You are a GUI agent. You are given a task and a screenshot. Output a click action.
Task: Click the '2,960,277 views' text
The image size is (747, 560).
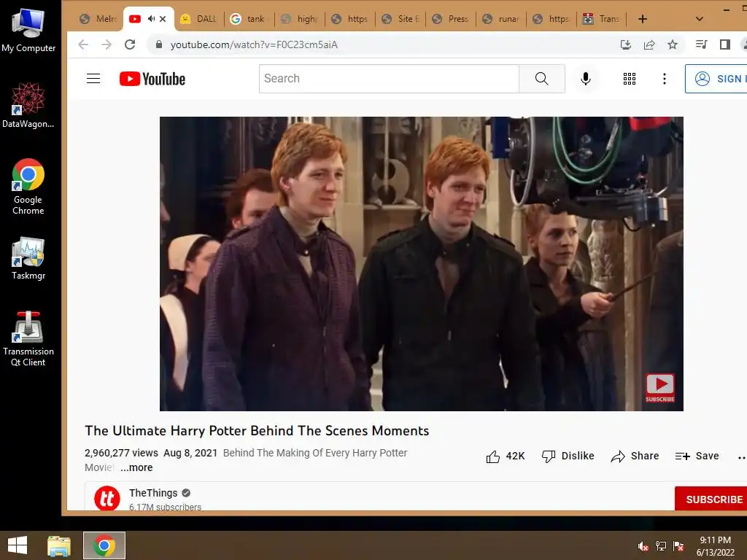[x=121, y=453]
